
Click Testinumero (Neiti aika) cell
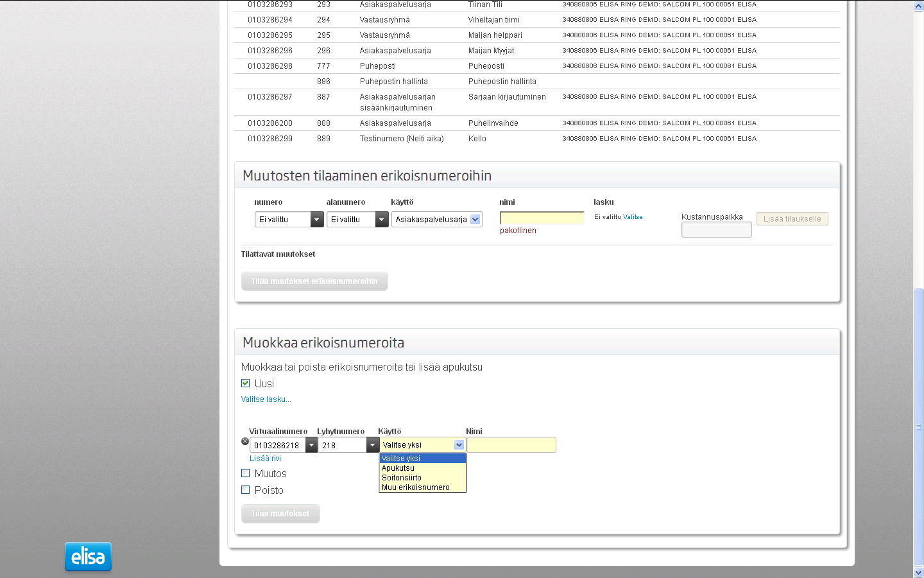402,139
